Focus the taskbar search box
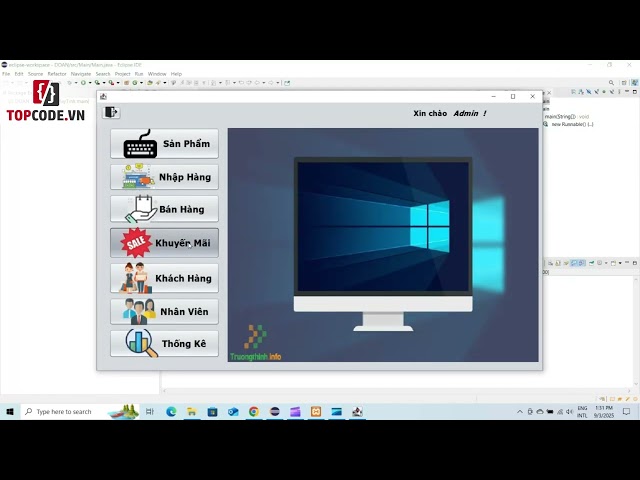The width and height of the screenshot is (640, 480). pos(80,411)
